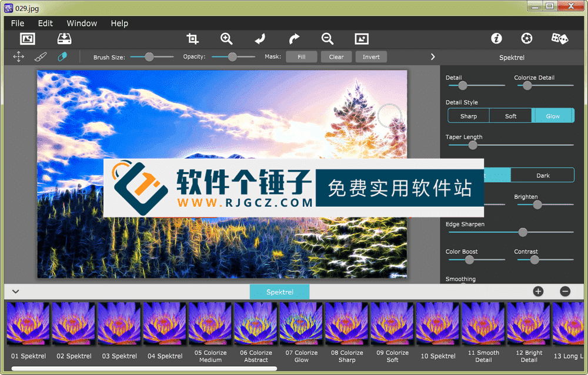Enable the Sharp detail style
The width and height of the screenshot is (588, 375).
click(x=468, y=116)
